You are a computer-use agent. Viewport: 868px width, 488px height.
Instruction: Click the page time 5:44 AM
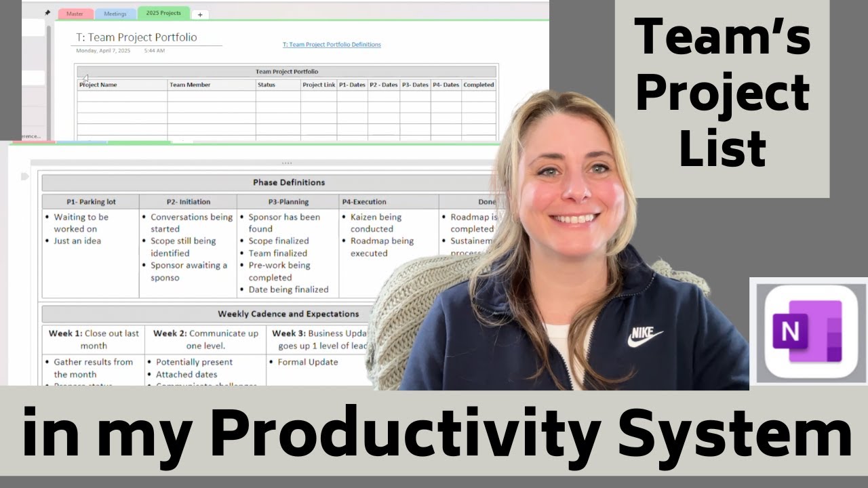point(155,51)
